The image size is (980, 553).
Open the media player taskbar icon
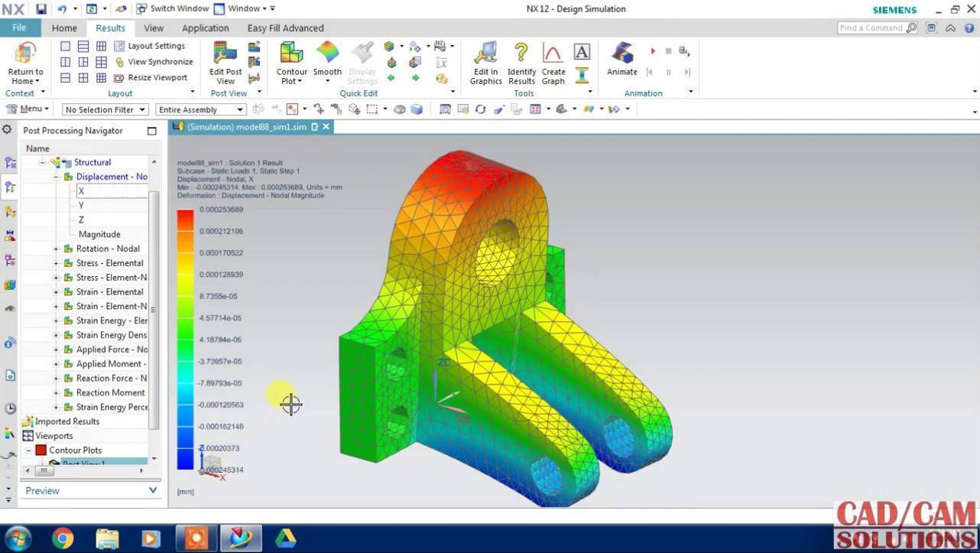pos(151,538)
